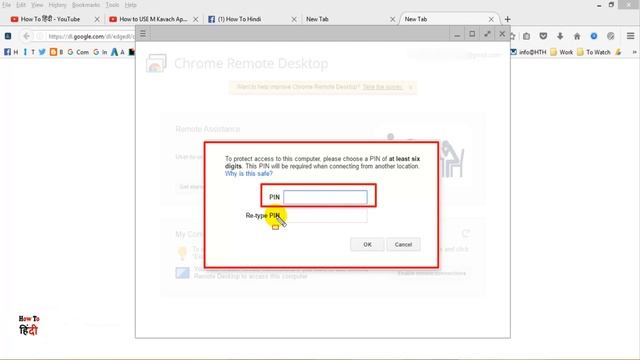This screenshot has height=360, width=640.
Task: Close the (1) How To Hindi tab
Action: click(x=294, y=19)
